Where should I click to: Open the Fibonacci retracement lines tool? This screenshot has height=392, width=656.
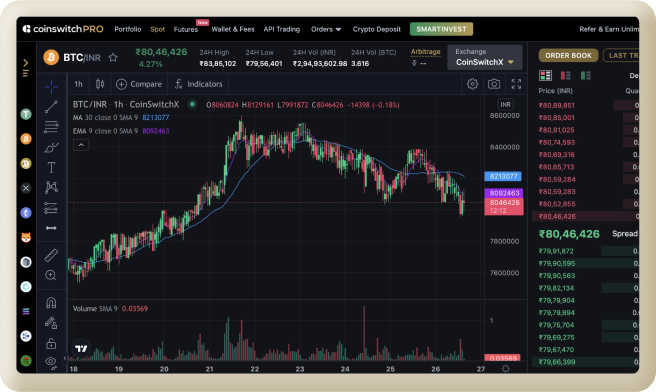click(51, 127)
